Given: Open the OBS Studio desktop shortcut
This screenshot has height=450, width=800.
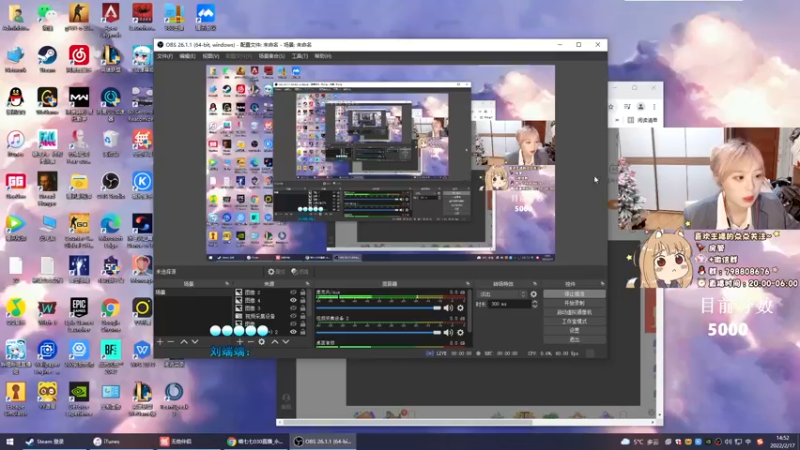Looking at the screenshot, I should click(x=110, y=185).
